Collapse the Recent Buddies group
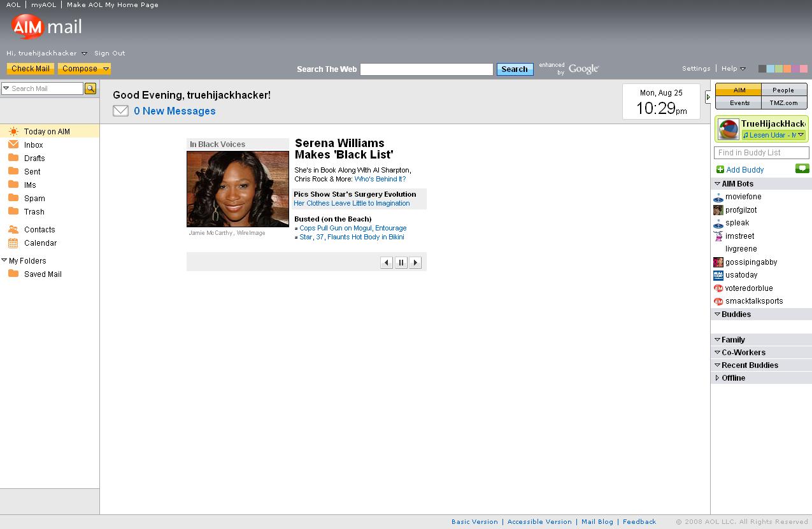The height and width of the screenshot is (529, 812). click(x=717, y=365)
